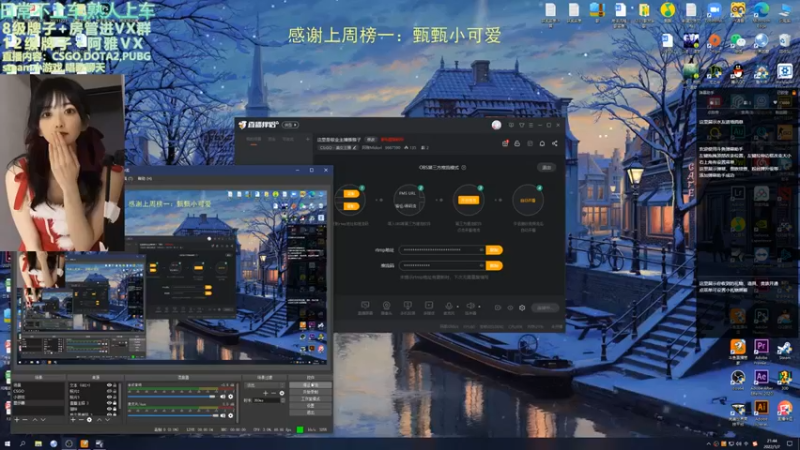Click the share icon in streaming companion
The image size is (800, 450).
point(555,144)
